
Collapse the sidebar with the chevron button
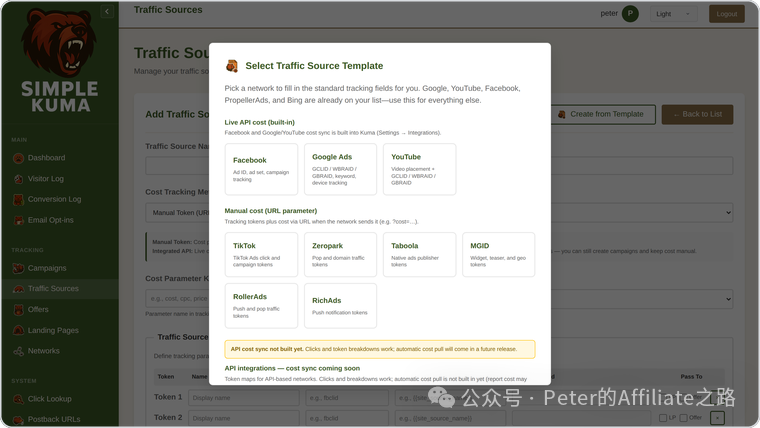107,12
